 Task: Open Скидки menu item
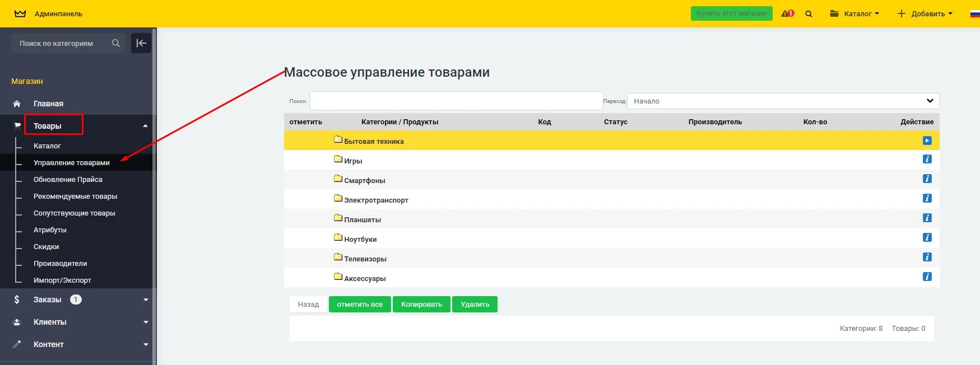coord(46,246)
